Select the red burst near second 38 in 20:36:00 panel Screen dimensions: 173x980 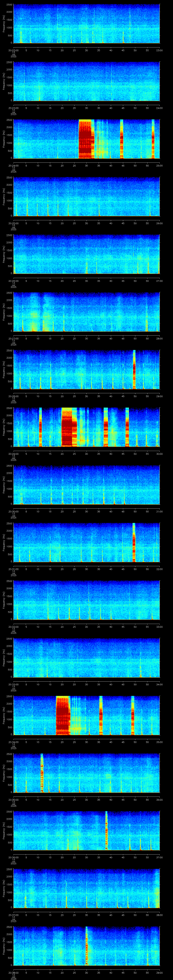coord(106,831)
